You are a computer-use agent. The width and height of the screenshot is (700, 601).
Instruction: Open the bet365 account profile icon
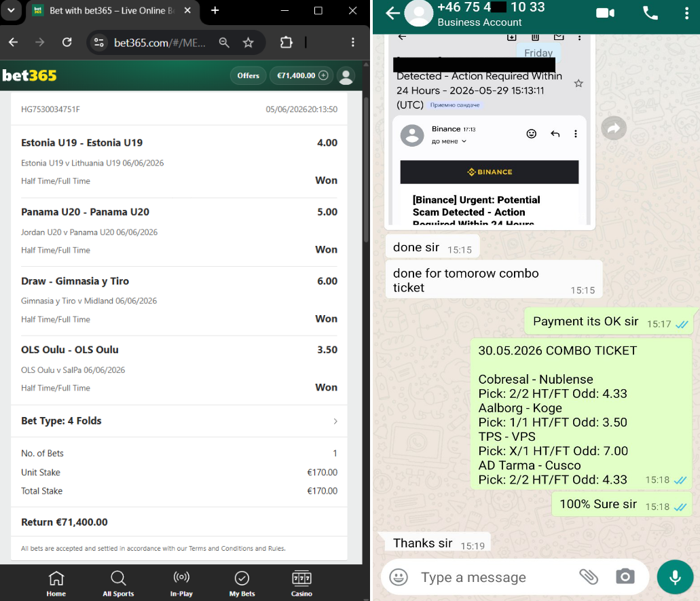coord(346,76)
